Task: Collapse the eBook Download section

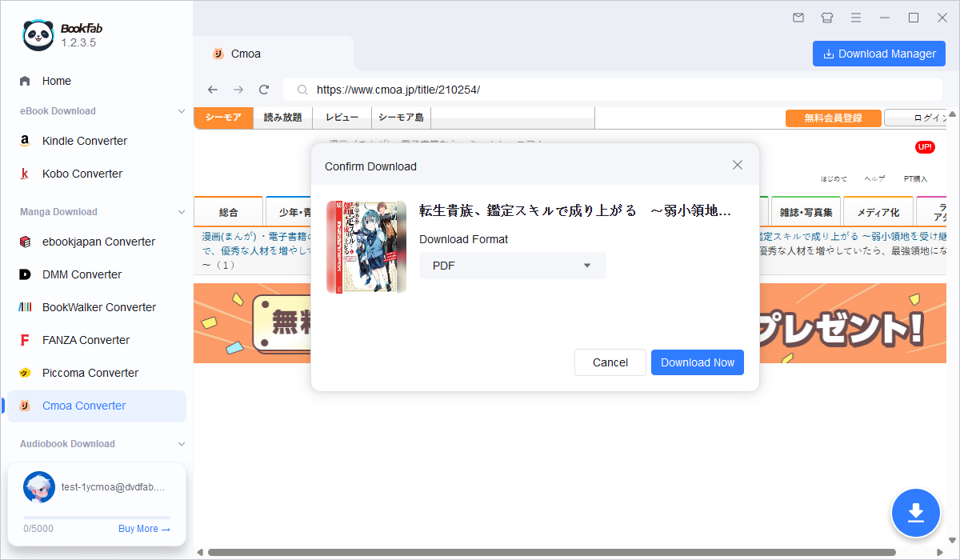Action: pos(182,111)
